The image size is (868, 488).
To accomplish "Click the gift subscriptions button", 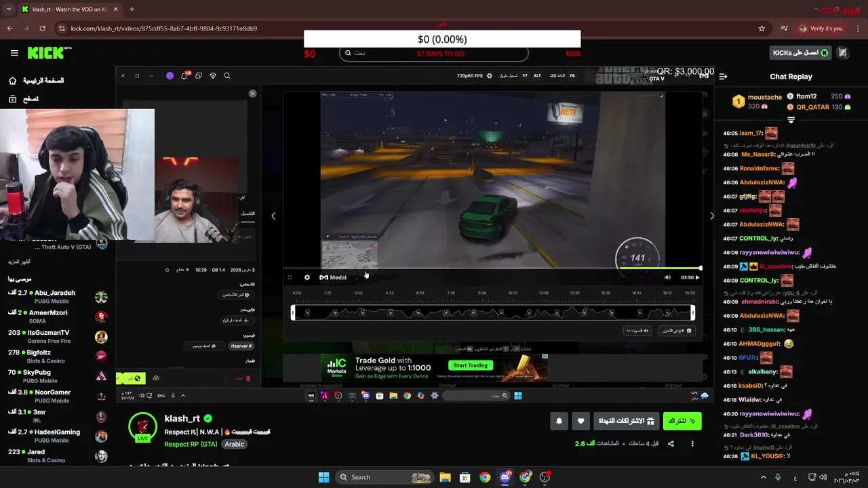I will point(625,421).
